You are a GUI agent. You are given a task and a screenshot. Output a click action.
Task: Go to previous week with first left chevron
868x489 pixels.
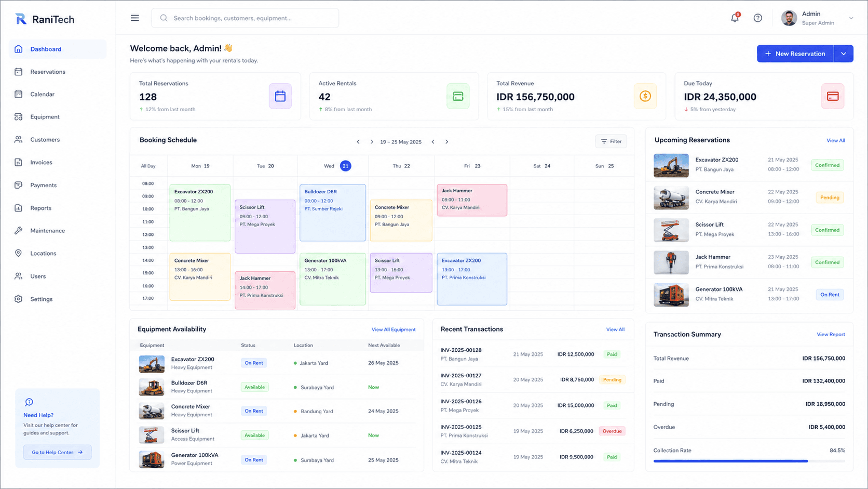click(x=358, y=142)
